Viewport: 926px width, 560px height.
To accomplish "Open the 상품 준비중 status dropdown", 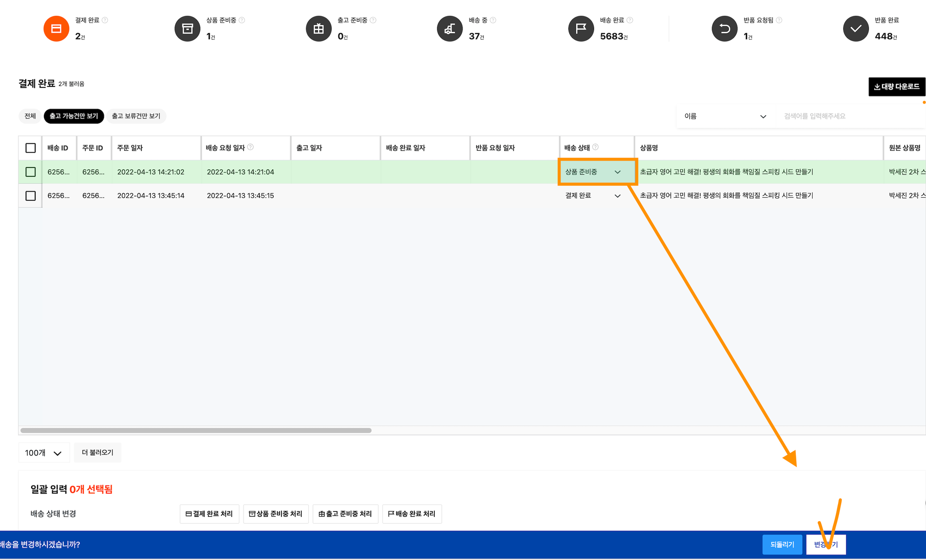I will coord(596,172).
